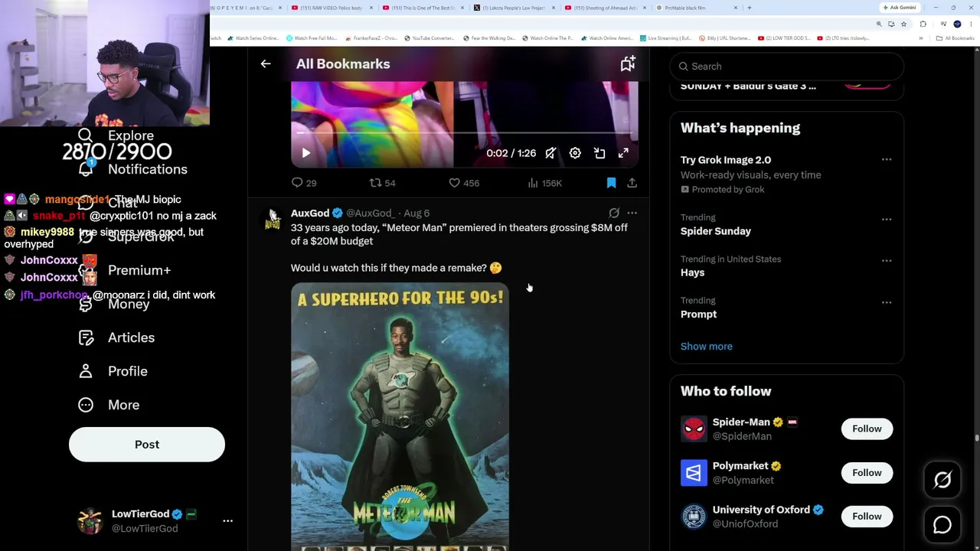Open the Meteor Man poster image
This screenshot has width=980, height=551.
(x=400, y=417)
